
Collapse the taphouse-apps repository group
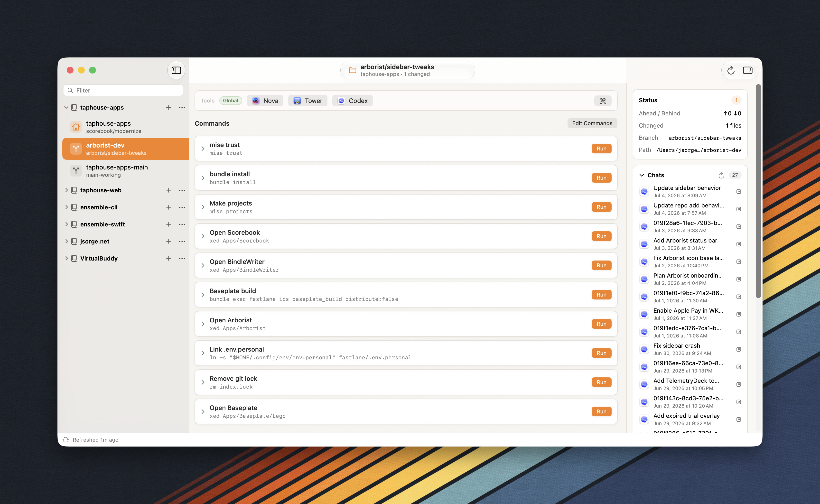pos(66,107)
